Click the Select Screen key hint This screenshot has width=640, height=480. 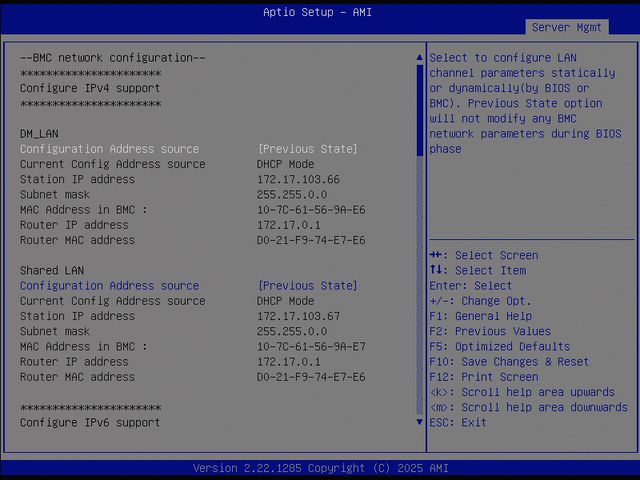[484, 256]
